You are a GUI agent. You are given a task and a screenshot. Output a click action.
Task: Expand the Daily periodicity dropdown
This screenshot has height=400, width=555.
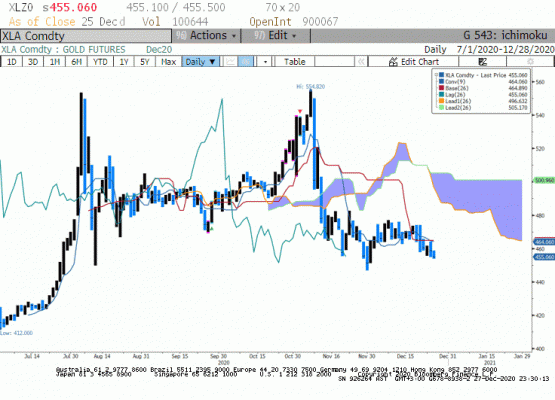[201, 62]
